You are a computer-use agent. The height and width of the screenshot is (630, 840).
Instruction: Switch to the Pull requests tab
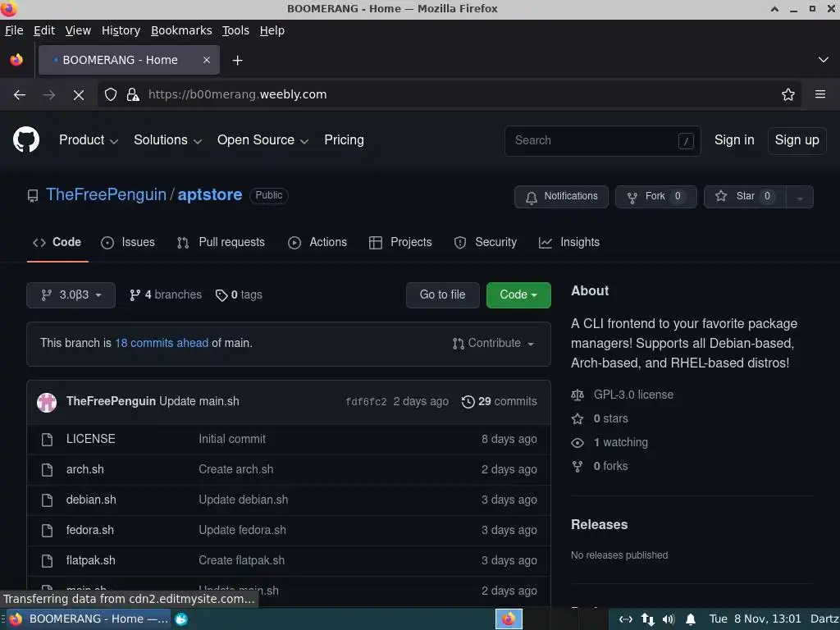click(x=221, y=242)
